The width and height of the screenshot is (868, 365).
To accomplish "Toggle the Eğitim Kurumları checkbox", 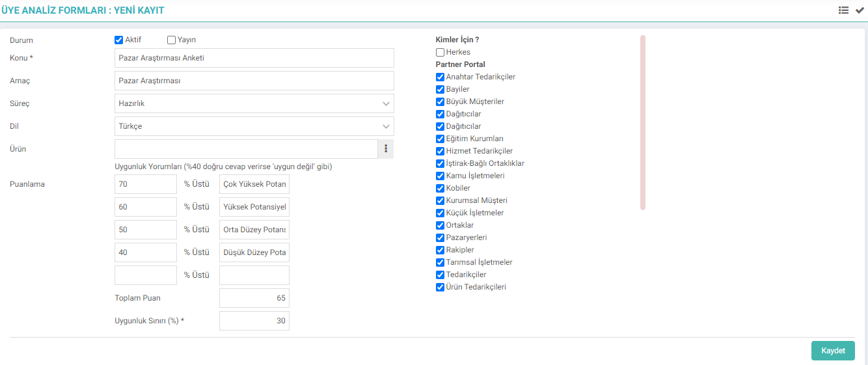I will tap(441, 139).
